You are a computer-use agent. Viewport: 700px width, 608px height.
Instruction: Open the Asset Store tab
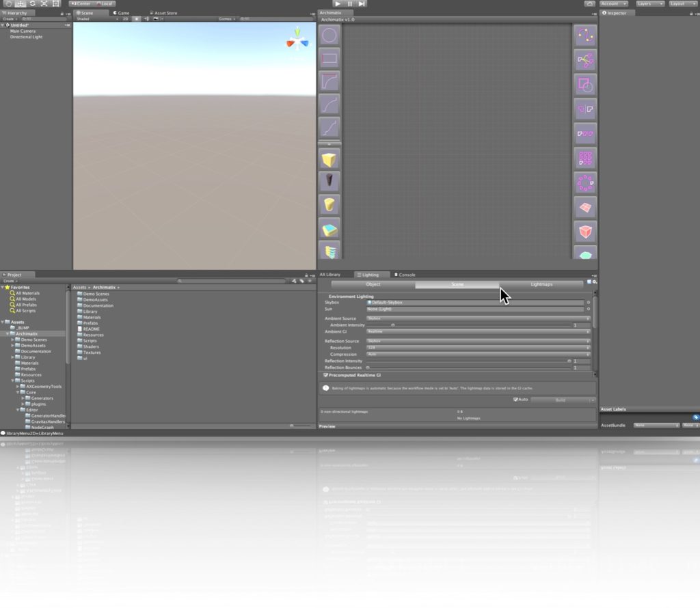click(x=163, y=13)
